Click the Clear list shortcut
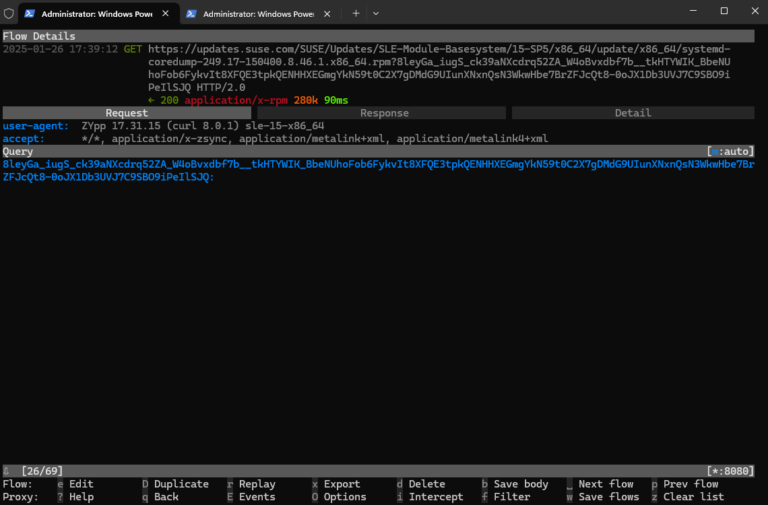 (688, 497)
